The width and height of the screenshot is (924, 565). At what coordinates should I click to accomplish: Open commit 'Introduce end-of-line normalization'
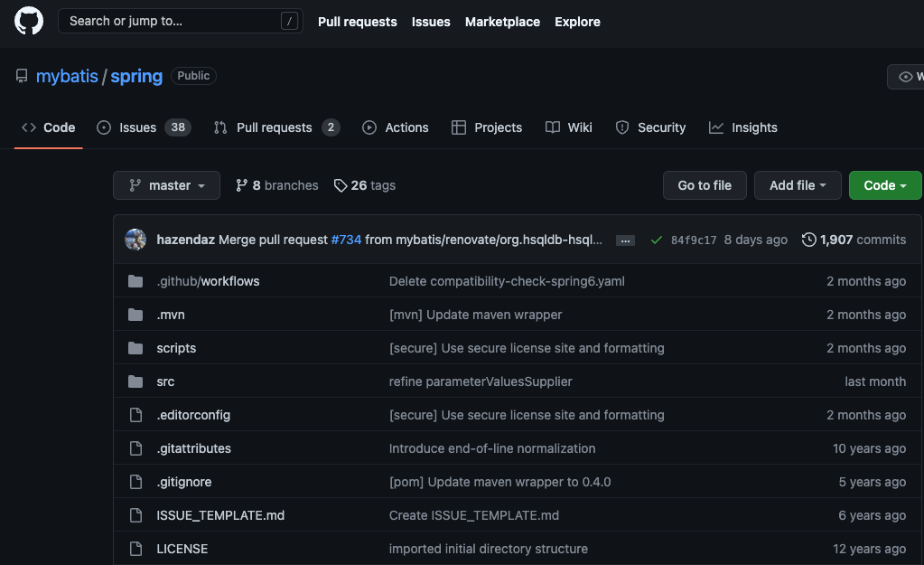tap(492, 448)
